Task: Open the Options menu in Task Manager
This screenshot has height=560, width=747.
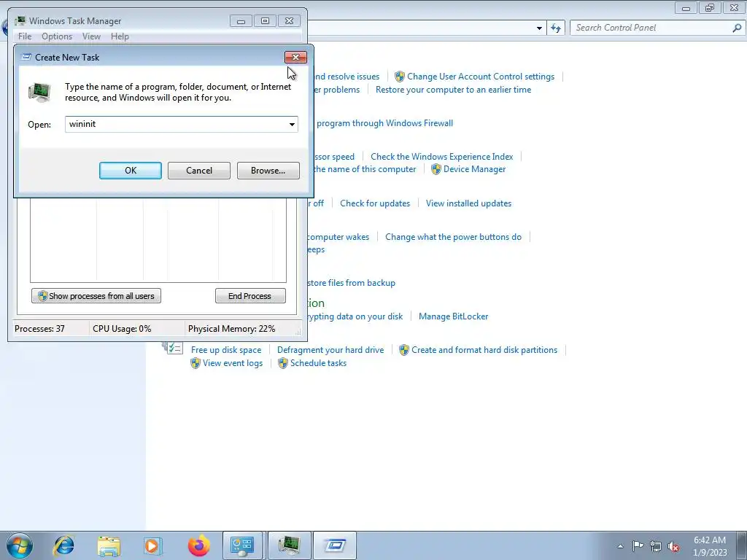Action: (57, 36)
